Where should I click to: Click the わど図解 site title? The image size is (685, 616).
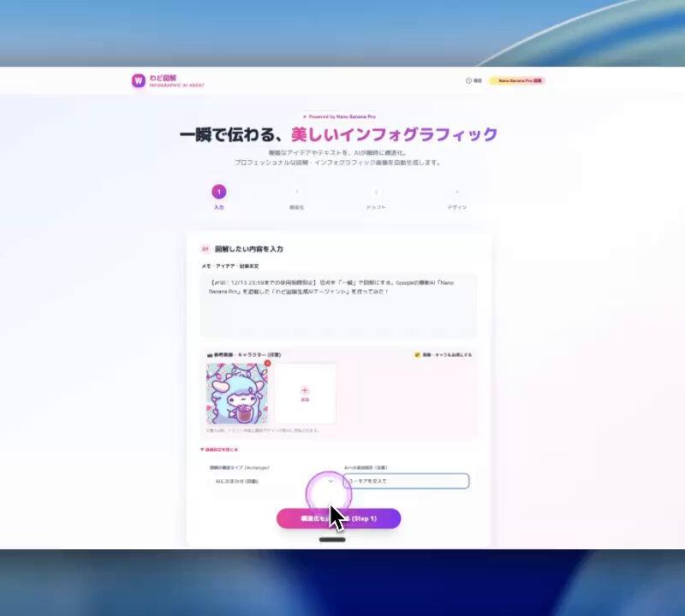[x=163, y=78]
